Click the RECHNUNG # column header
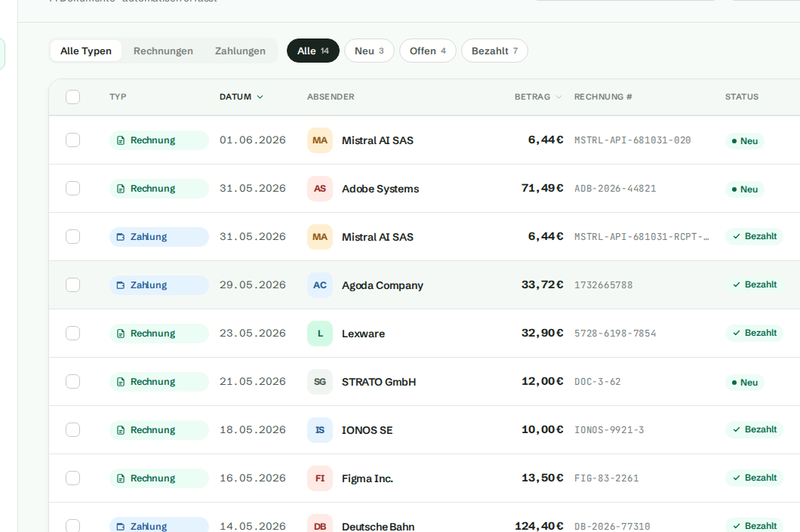Image resolution: width=800 pixels, height=532 pixels. (603, 97)
